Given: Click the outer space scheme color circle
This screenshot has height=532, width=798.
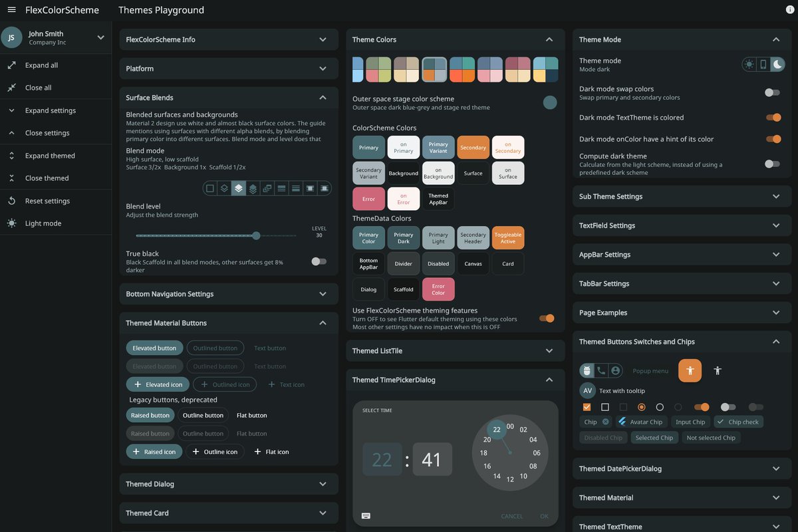Looking at the screenshot, I should pyautogui.click(x=550, y=102).
